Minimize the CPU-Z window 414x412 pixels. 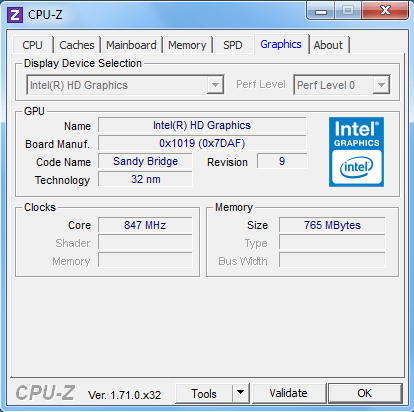coord(321,12)
